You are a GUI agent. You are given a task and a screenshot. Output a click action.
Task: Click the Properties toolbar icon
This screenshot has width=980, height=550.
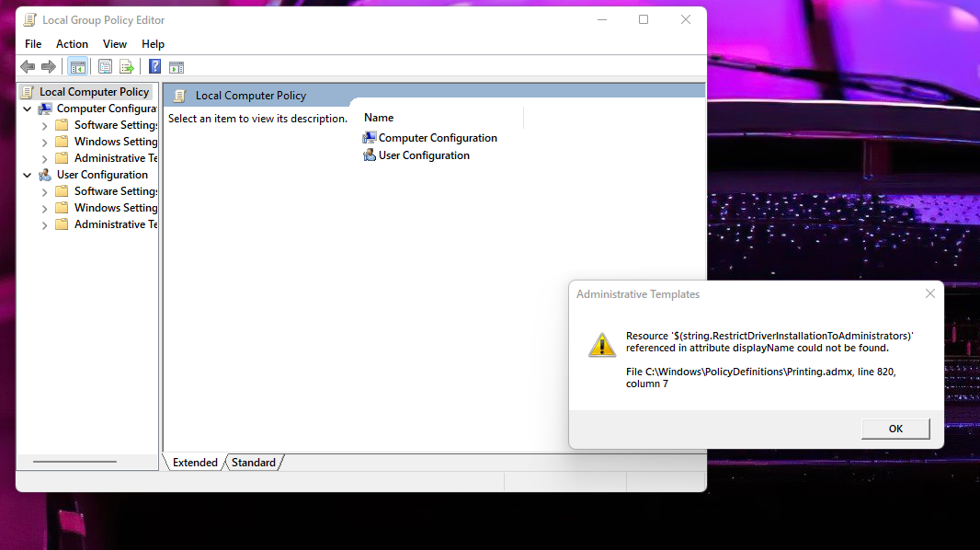click(105, 66)
